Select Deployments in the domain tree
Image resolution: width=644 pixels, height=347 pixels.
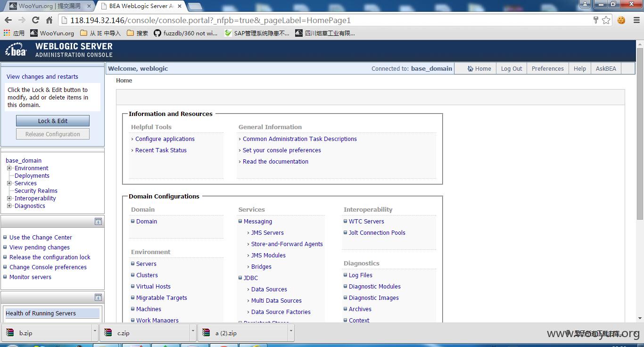pos(32,175)
